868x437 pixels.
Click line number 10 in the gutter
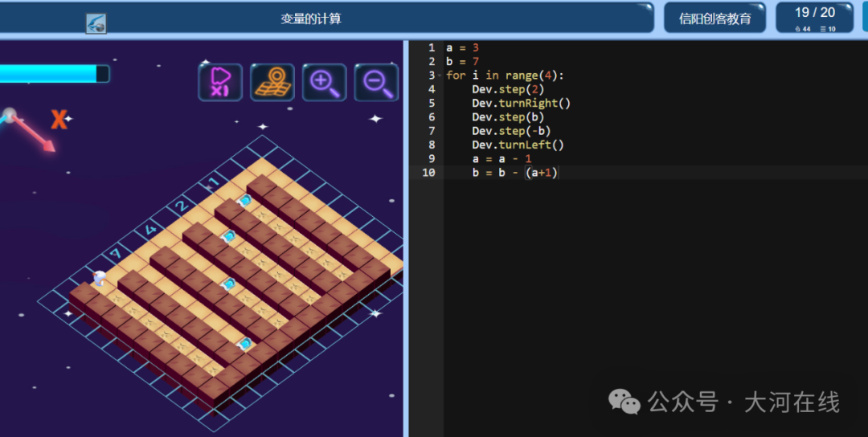pos(429,173)
